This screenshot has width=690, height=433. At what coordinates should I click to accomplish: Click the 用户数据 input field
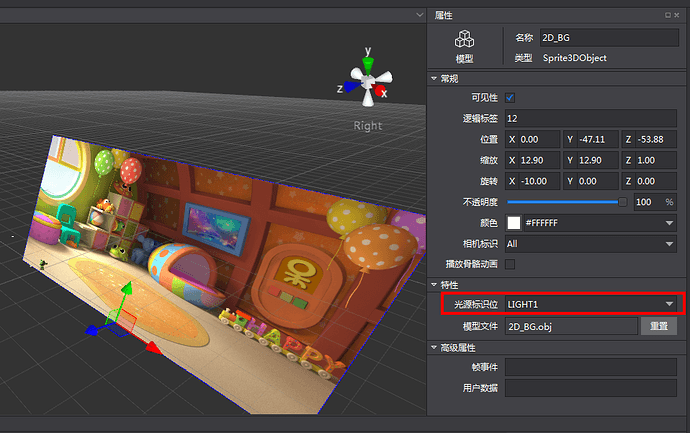(591, 388)
